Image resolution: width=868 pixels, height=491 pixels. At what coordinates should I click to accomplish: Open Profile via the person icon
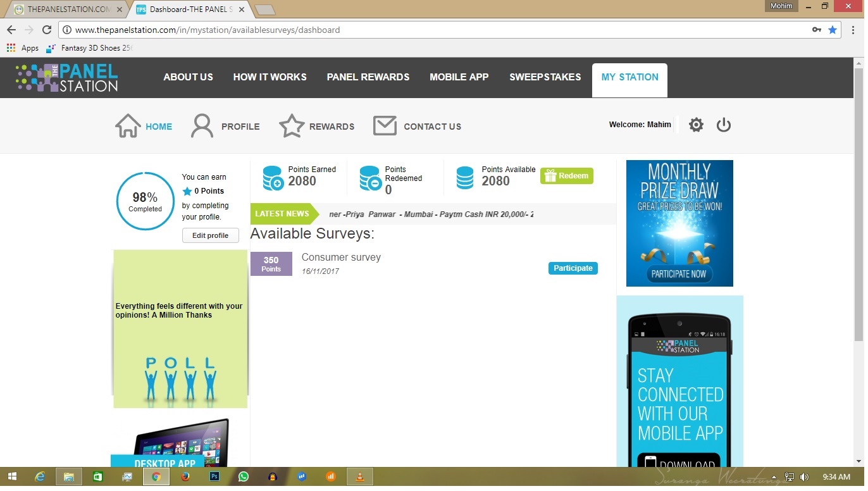[x=202, y=126]
